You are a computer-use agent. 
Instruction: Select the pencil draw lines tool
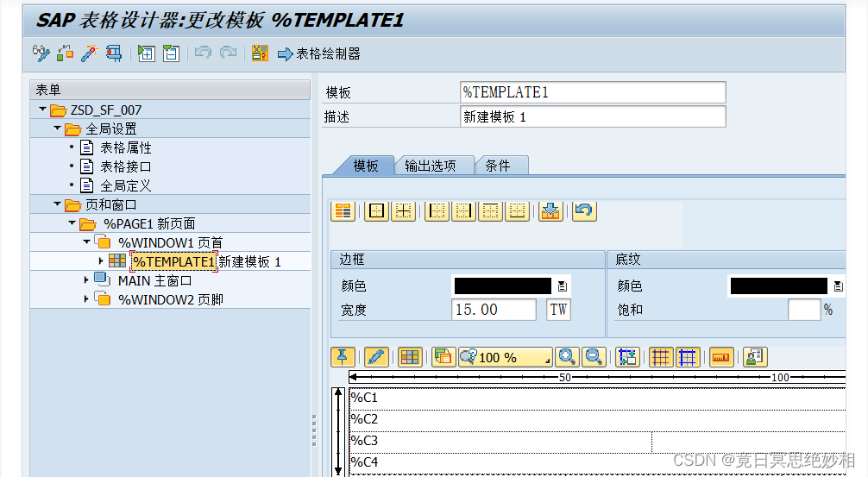click(376, 357)
